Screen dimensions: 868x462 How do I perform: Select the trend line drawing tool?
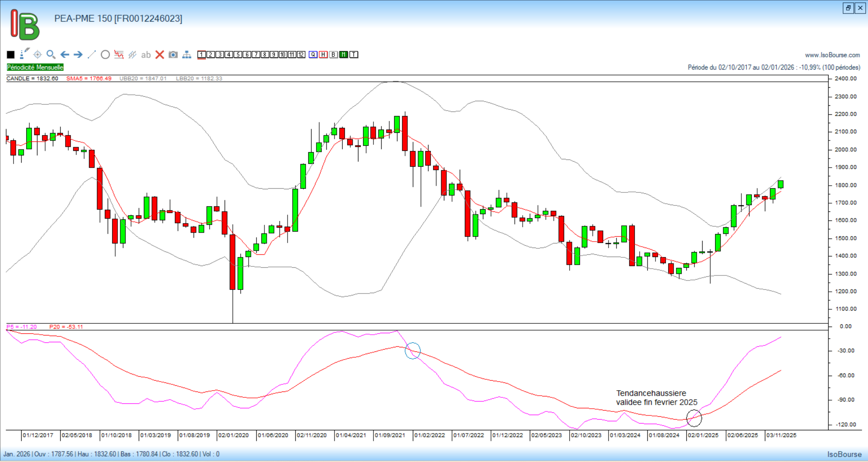[x=91, y=55]
